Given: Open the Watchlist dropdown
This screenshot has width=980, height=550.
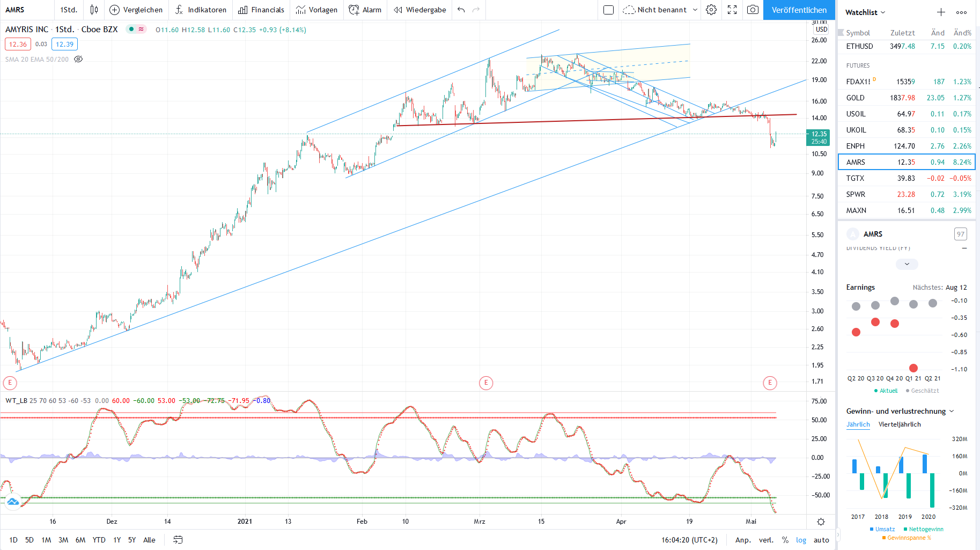Looking at the screenshot, I should click(865, 12).
